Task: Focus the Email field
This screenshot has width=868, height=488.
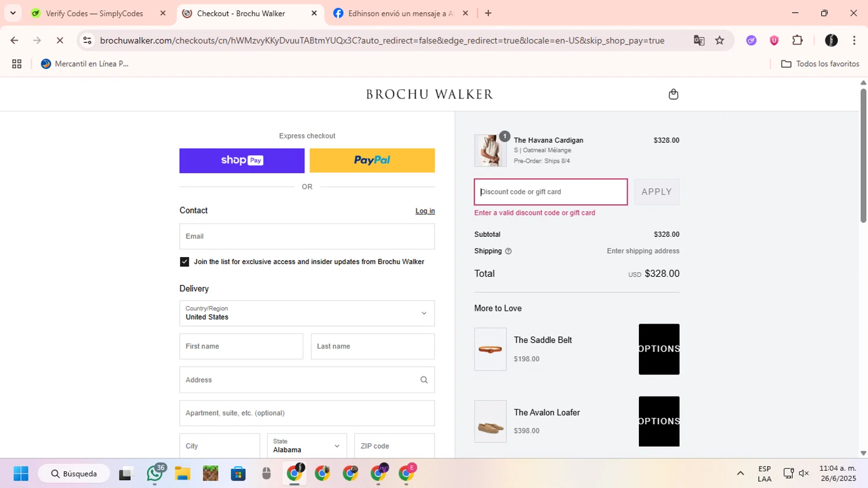Action: coord(307,236)
